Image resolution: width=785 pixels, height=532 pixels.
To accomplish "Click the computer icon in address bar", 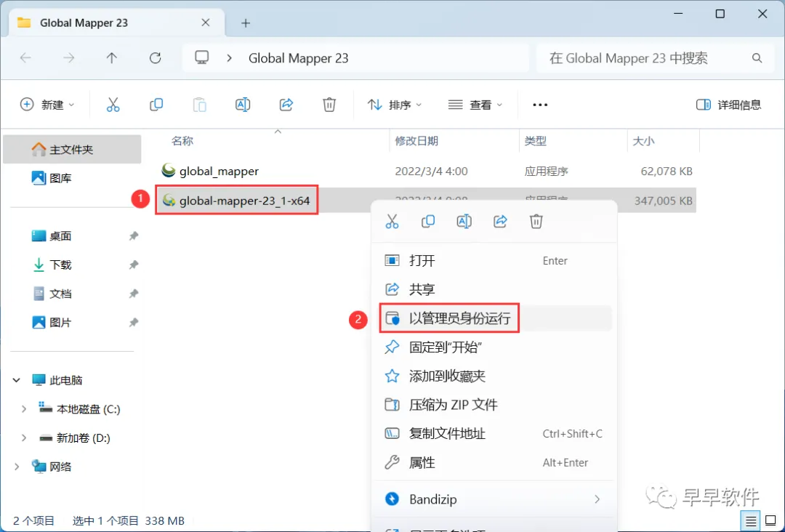I will 202,57.
